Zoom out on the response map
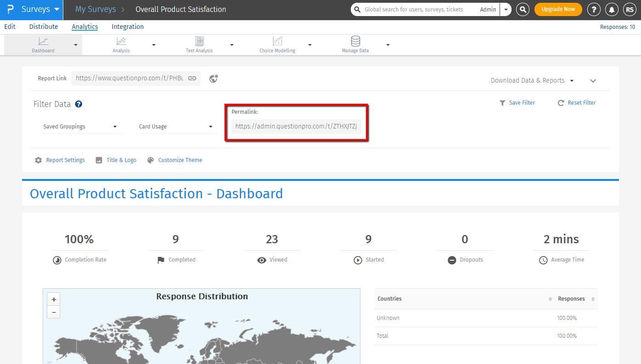The height and width of the screenshot is (364, 641). [54, 312]
